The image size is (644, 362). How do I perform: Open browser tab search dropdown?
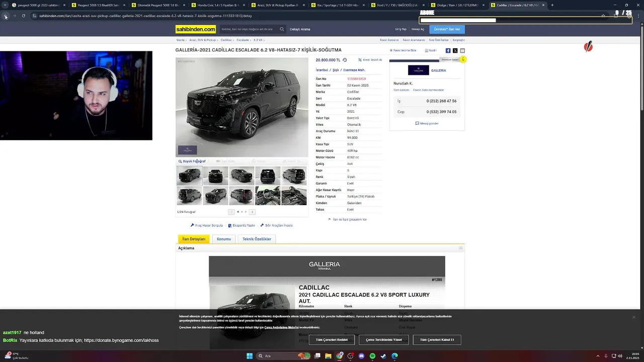[x=6, y=5]
